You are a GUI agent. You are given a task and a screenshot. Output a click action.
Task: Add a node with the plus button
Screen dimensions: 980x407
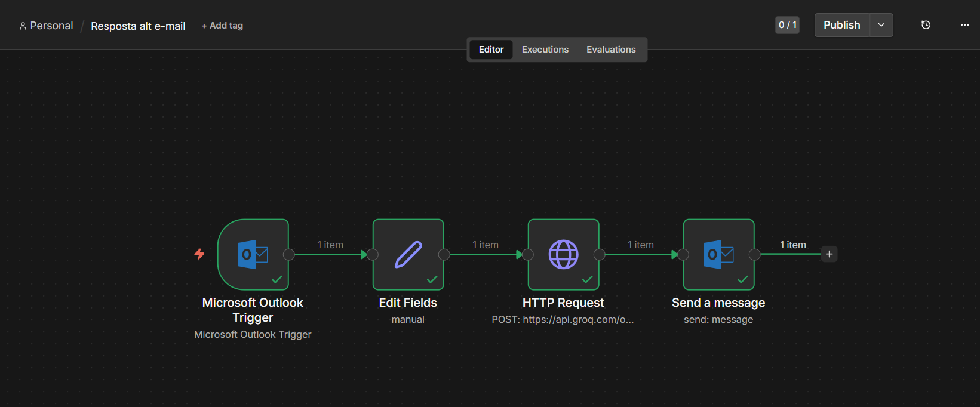pyautogui.click(x=829, y=254)
